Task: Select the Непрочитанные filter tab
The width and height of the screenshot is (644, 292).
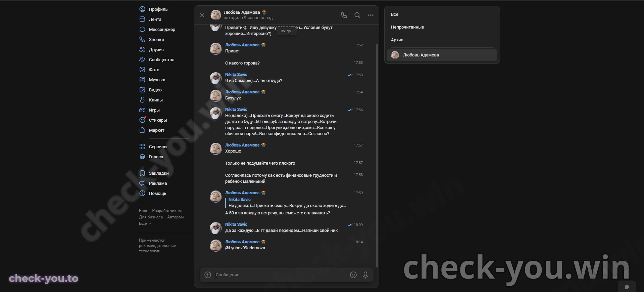Action: pyautogui.click(x=407, y=27)
